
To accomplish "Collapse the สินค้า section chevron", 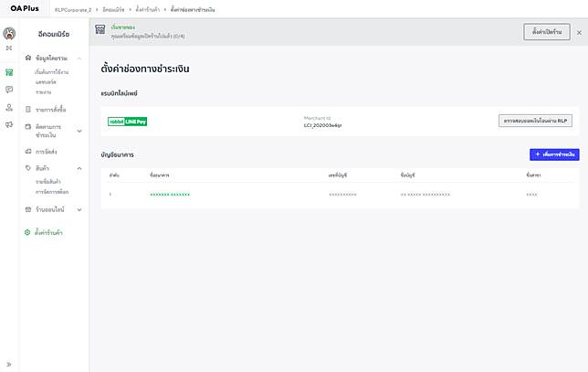I will 79,168.
